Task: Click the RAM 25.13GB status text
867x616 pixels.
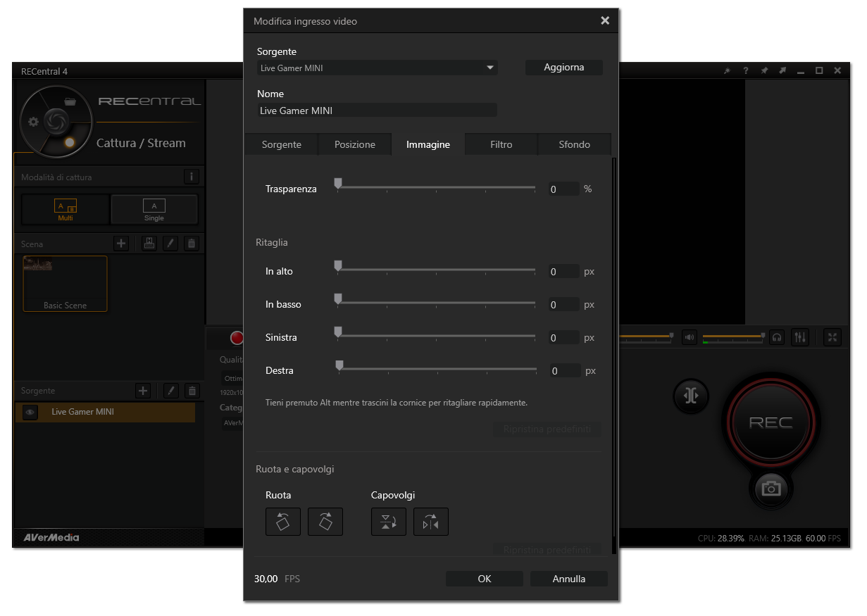Action: [775, 539]
